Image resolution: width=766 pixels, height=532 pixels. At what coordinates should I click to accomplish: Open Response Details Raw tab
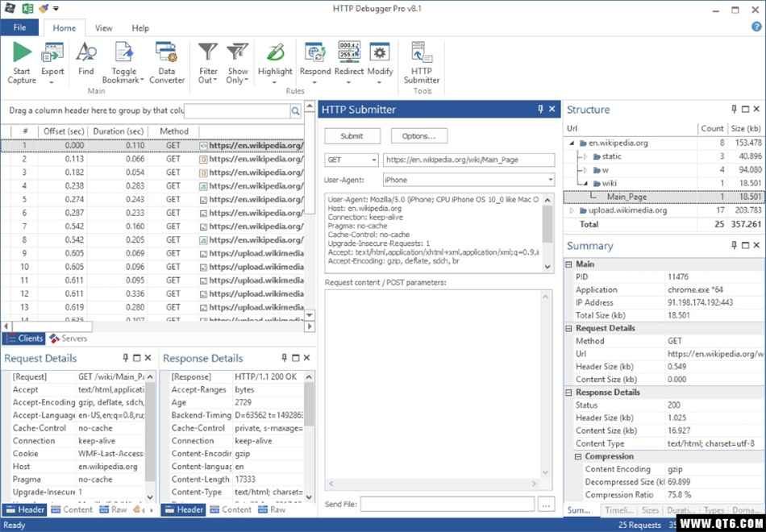pyautogui.click(x=272, y=509)
